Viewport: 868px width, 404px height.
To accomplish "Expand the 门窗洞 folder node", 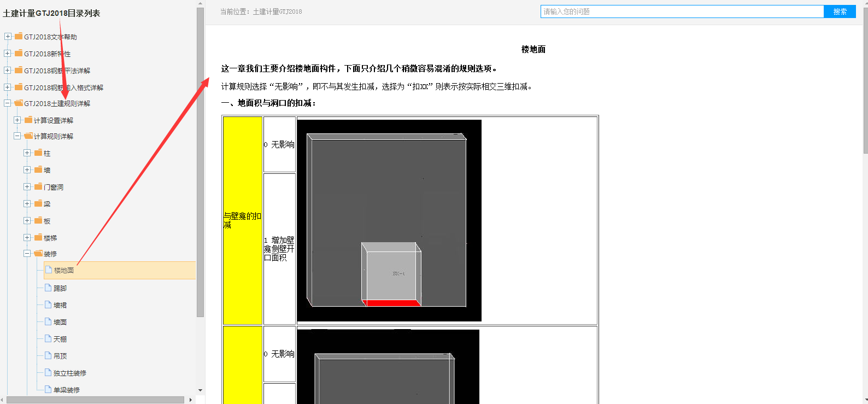I will (x=27, y=187).
